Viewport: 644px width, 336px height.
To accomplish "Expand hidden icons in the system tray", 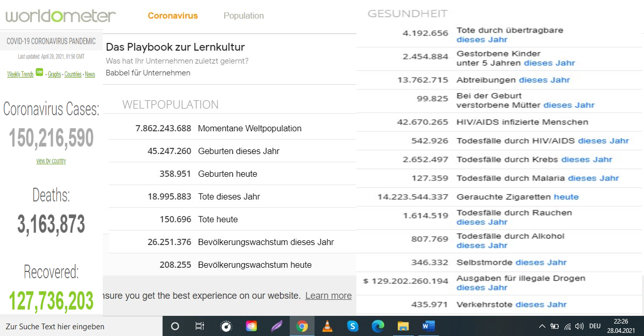I will pyautogui.click(x=542, y=326).
